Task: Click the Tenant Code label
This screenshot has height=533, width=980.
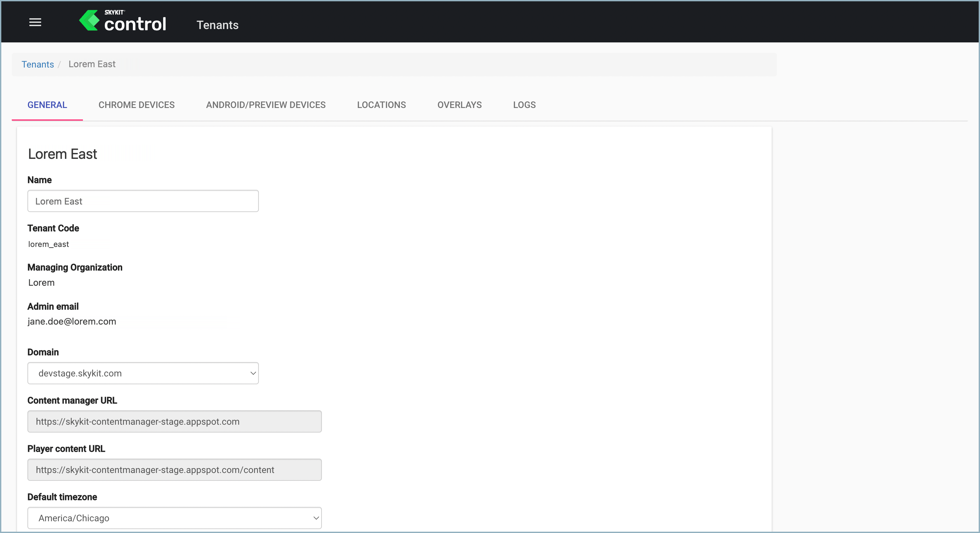Action: coord(53,228)
